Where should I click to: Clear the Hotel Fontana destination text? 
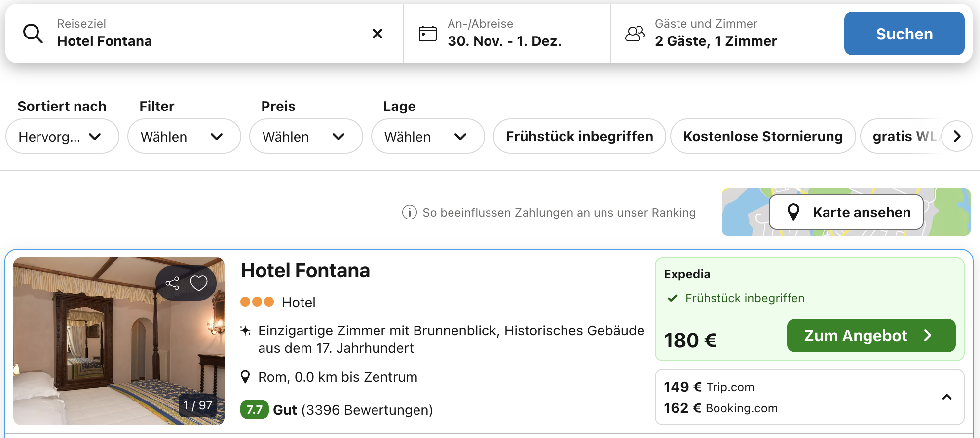(377, 34)
